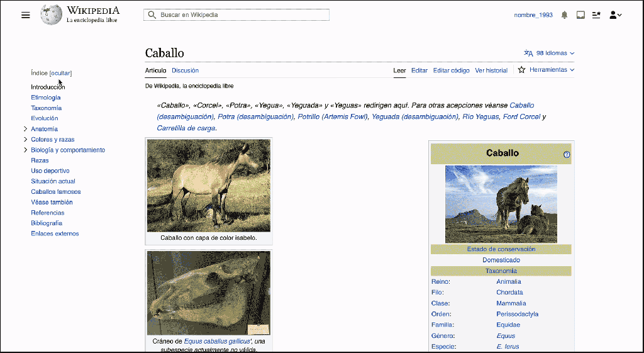644x353 pixels.
Task: Expand Biología y comportamiento section
Action: [25, 150]
